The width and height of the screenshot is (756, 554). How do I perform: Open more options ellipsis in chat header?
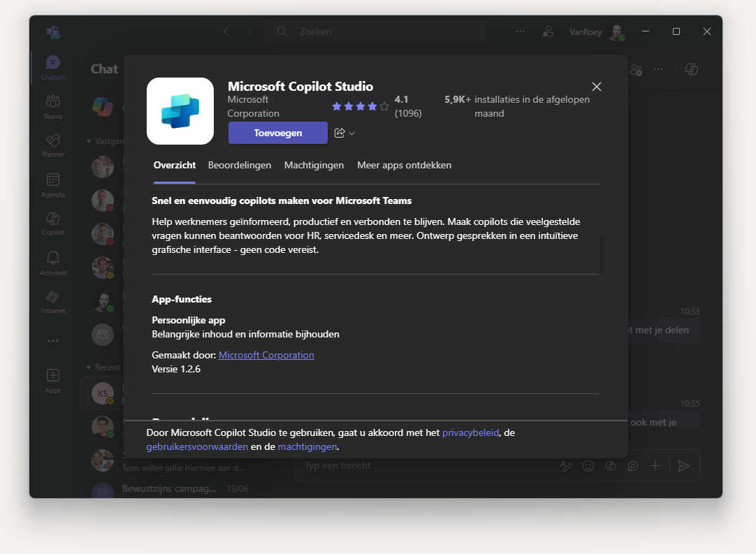click(658, 69)
